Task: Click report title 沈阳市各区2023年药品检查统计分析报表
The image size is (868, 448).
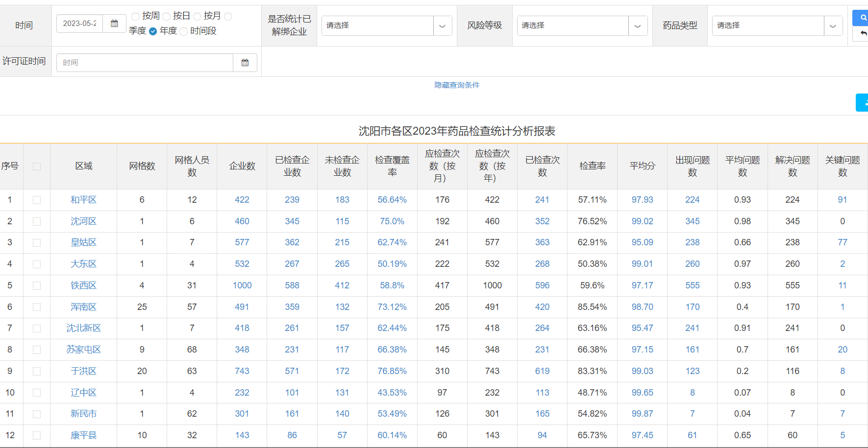Action: pos(457,131)
